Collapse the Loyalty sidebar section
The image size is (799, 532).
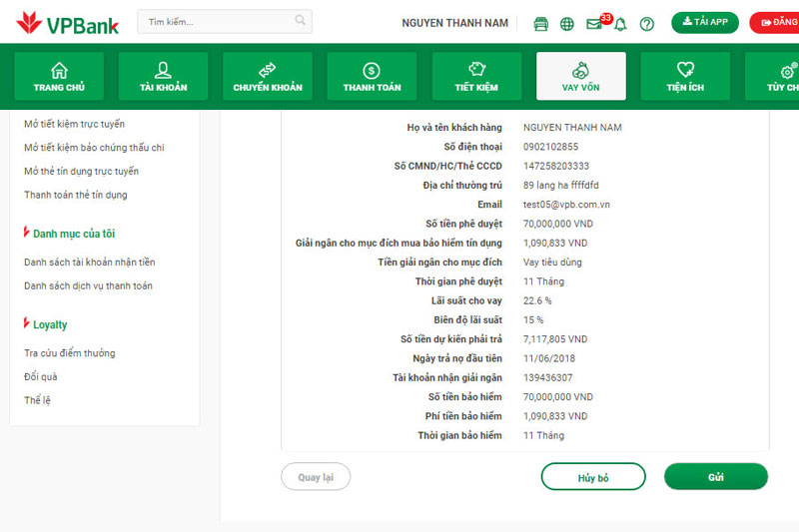click(50, 324)
